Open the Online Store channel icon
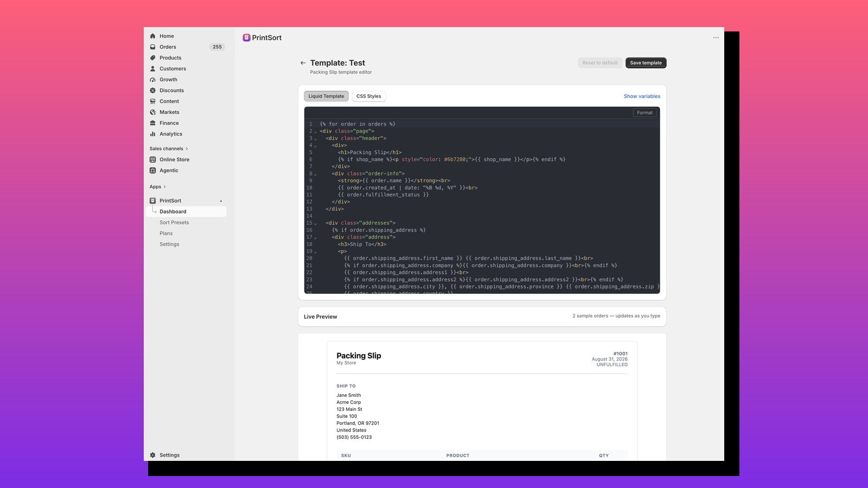Viewport: 868px width, 488px height. pyautogui.click(x=152, y=159)
